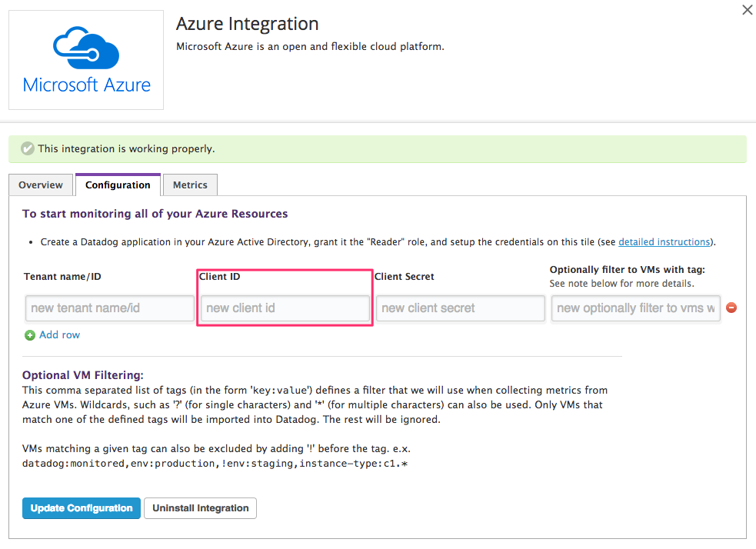The image size is (756, 549).
Task: Click into the Client ID field
Action: tap(285, 308)
